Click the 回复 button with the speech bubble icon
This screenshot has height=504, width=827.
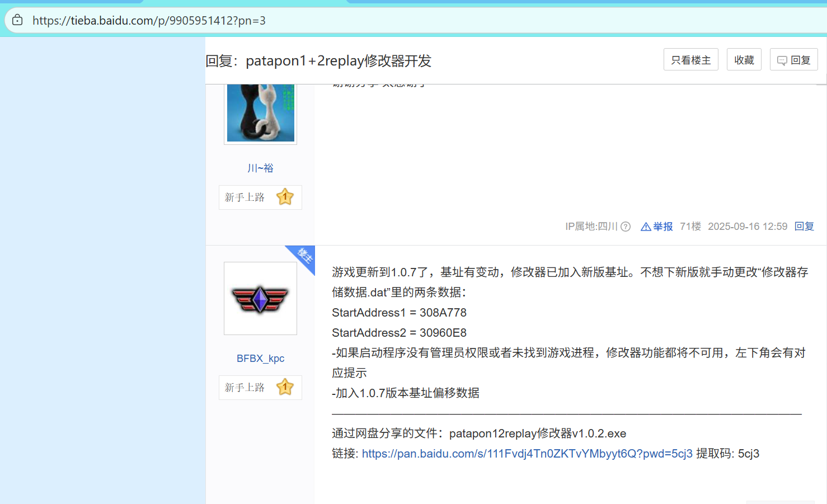[x=793, y=60]
